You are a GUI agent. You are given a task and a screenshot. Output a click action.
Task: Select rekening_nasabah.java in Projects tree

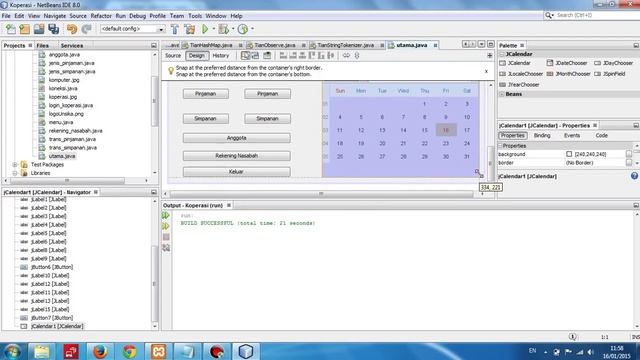point(76,131)
